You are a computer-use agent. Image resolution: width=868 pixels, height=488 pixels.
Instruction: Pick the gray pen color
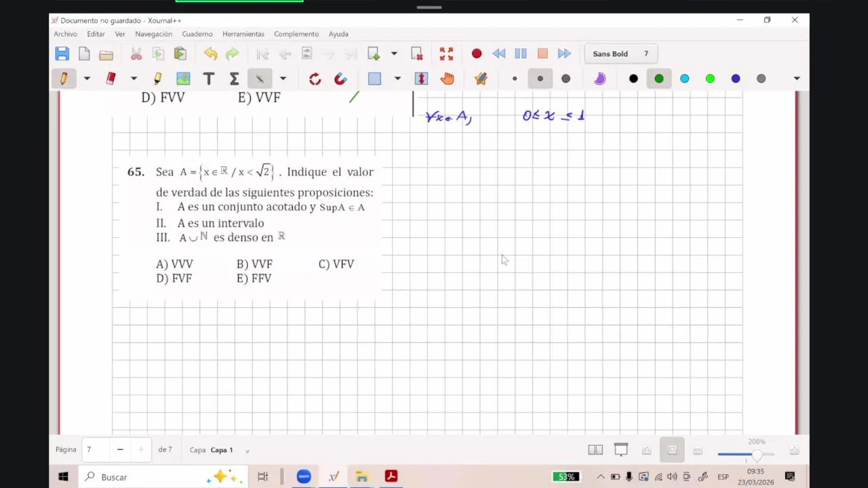point(761,79)
